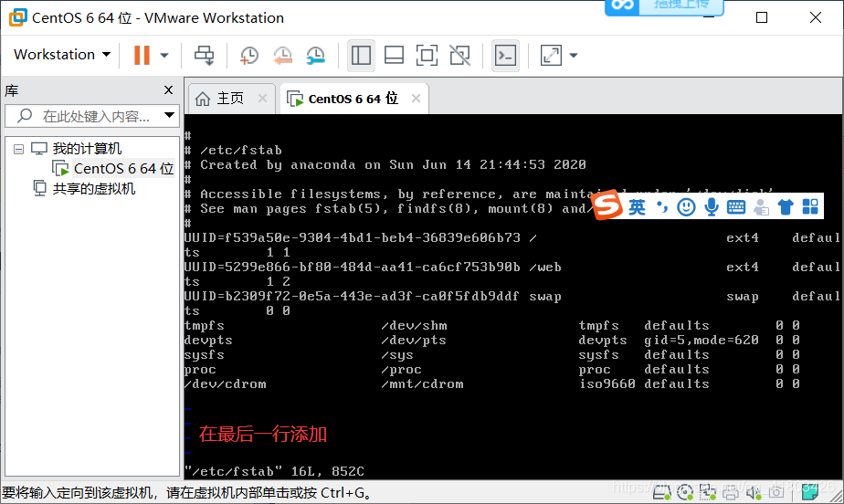Open the Sogou soft keyboard
The height and width of the screenshot is (504, 844).
pos(736,206)
